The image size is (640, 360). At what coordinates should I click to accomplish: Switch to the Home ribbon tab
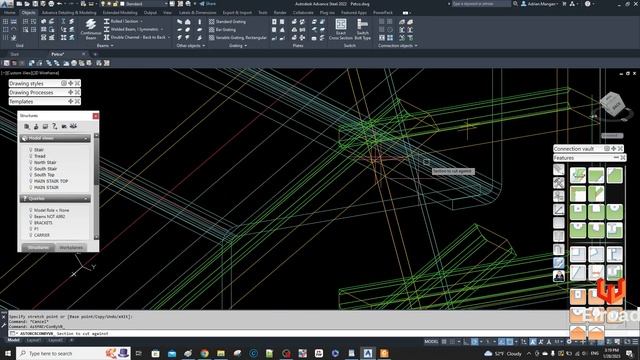pyautogui.click(x=10, y=13)
